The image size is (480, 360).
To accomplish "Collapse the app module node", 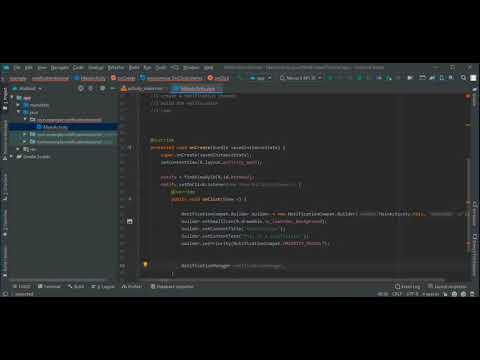I will coord(12,98).
